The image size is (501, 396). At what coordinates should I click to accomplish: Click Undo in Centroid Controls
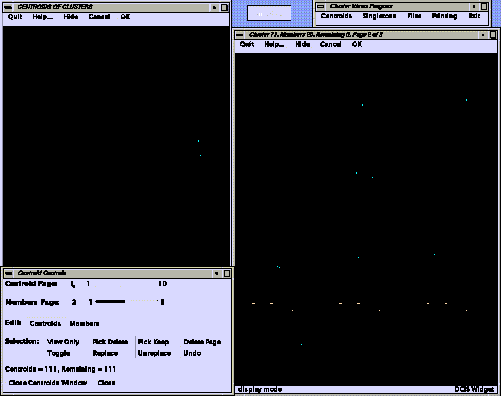(192, 353)
